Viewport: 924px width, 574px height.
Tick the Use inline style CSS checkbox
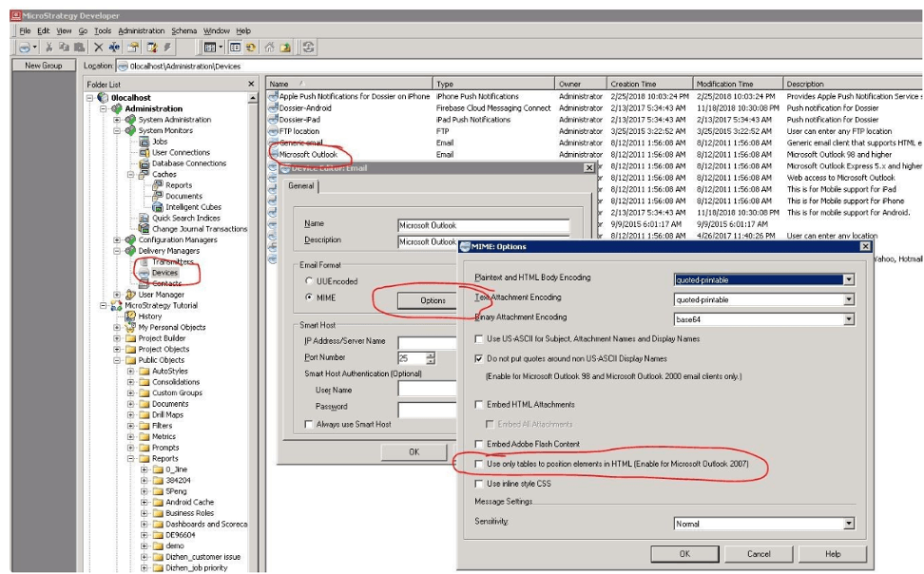point(478,484)
